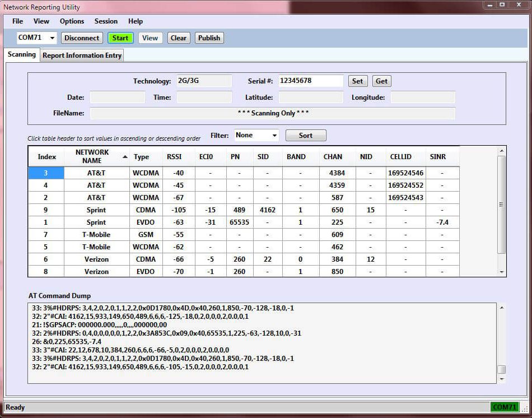Publish the scan results
Viewport: 532px width, 418px height.
pyautogui.click(x=209, y=38)
